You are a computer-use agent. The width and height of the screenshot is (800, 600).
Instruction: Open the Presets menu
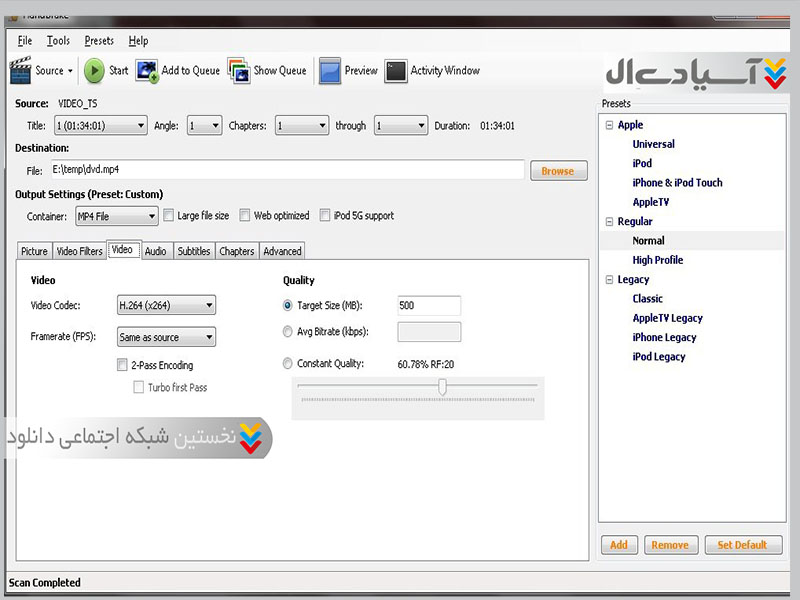point(99,41)
